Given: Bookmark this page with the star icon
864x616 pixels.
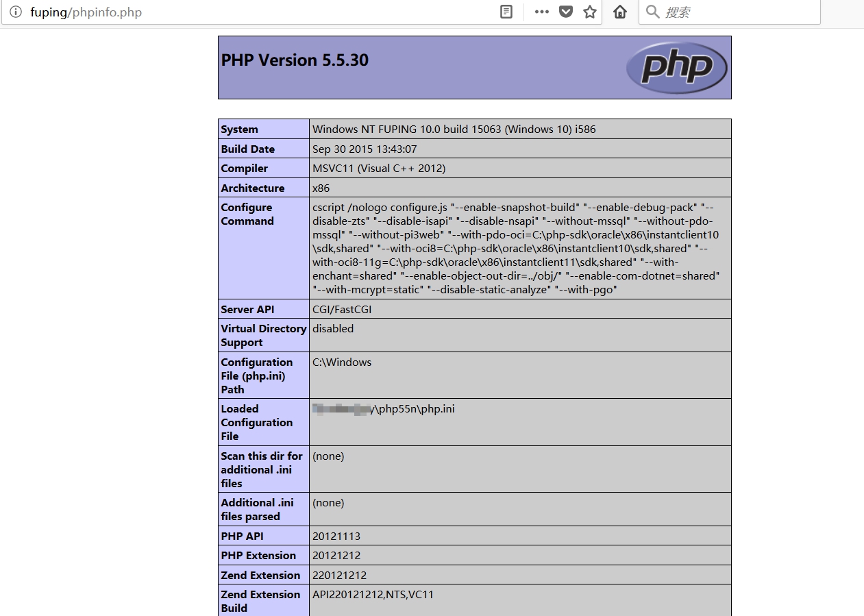Looking at the screenshot, I should click(590, 12).
